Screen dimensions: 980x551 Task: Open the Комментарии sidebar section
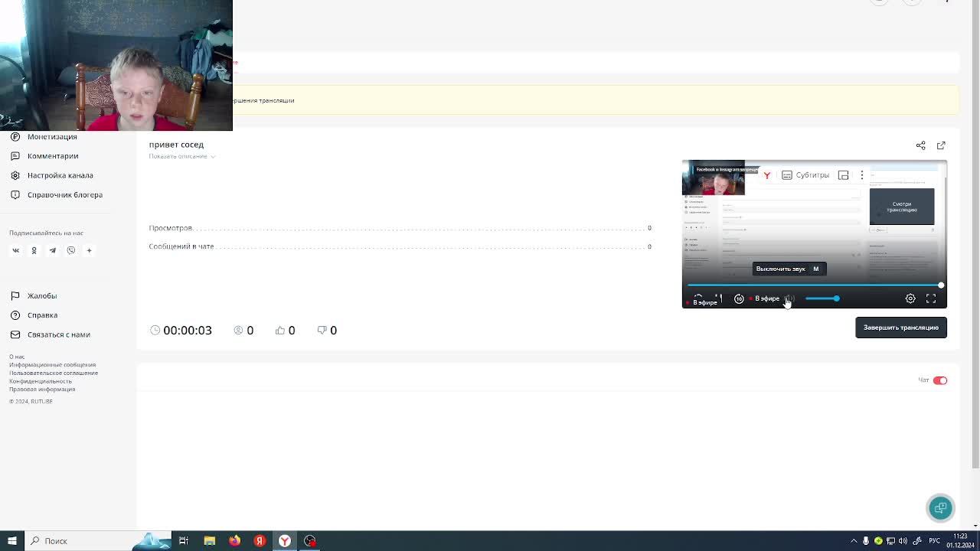pos(53,156)
